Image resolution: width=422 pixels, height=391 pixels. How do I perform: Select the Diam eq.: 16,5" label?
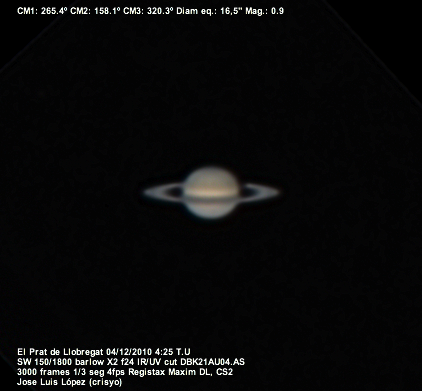click(x=209, y=11)
